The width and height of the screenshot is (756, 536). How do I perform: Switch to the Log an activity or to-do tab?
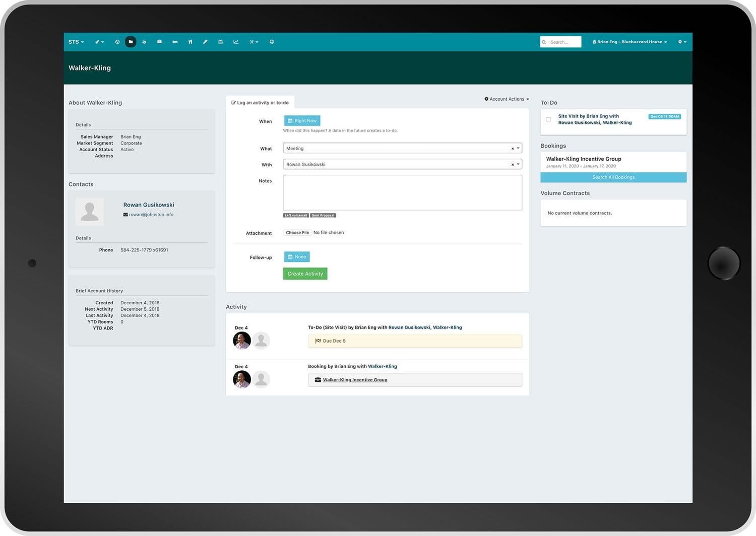coord(260,102)
